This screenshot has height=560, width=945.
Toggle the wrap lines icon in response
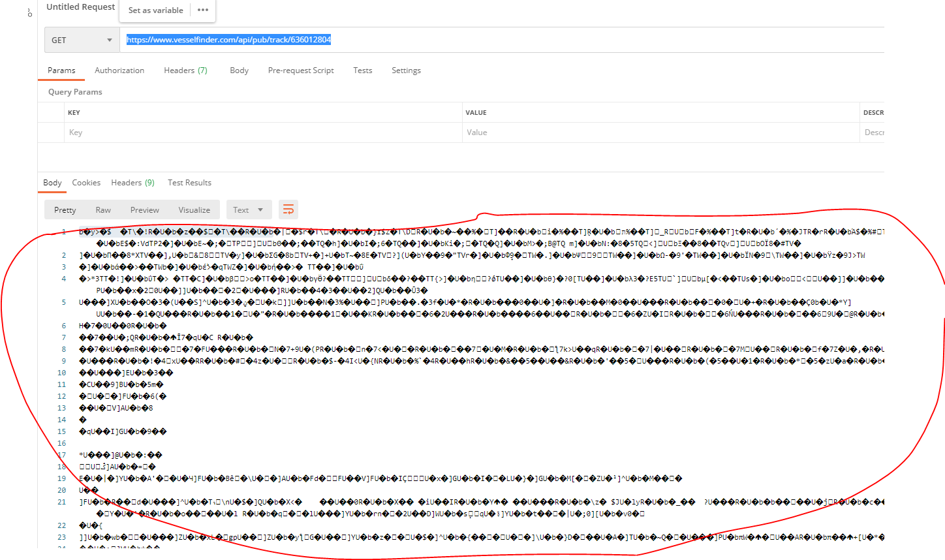pyautogui.click(x=288, y=210)
